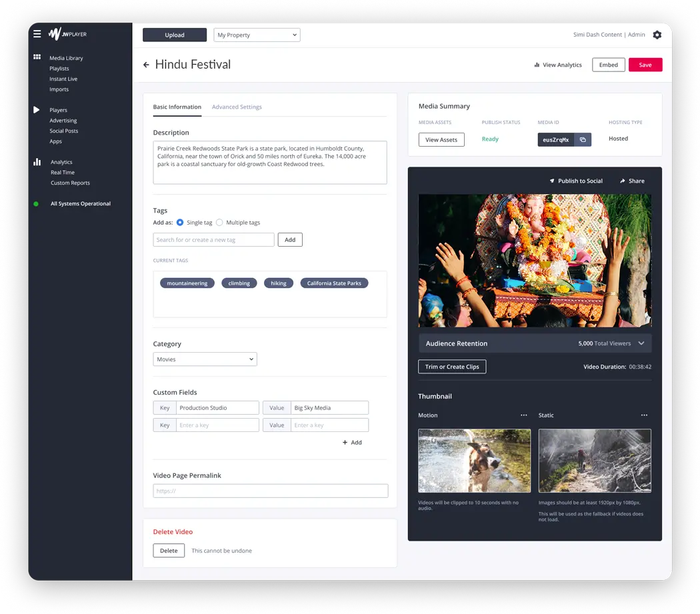Open the Category dropdown showing Movies
This screenshot has width=700, height=614.
(x=205, y=359)
